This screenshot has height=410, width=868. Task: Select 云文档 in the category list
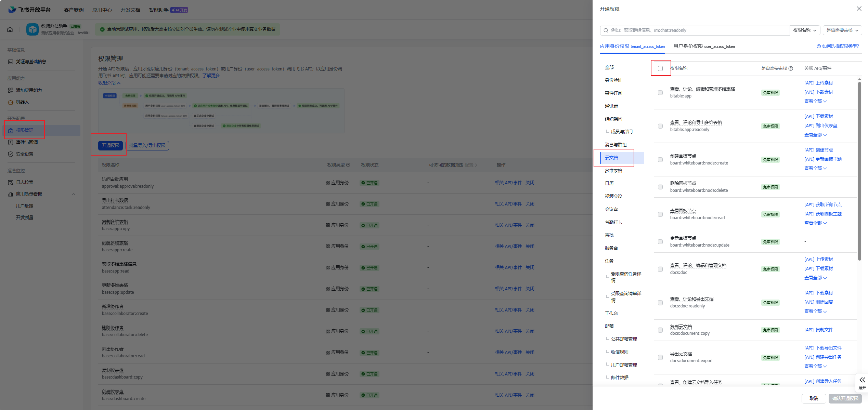coord(622,158)
